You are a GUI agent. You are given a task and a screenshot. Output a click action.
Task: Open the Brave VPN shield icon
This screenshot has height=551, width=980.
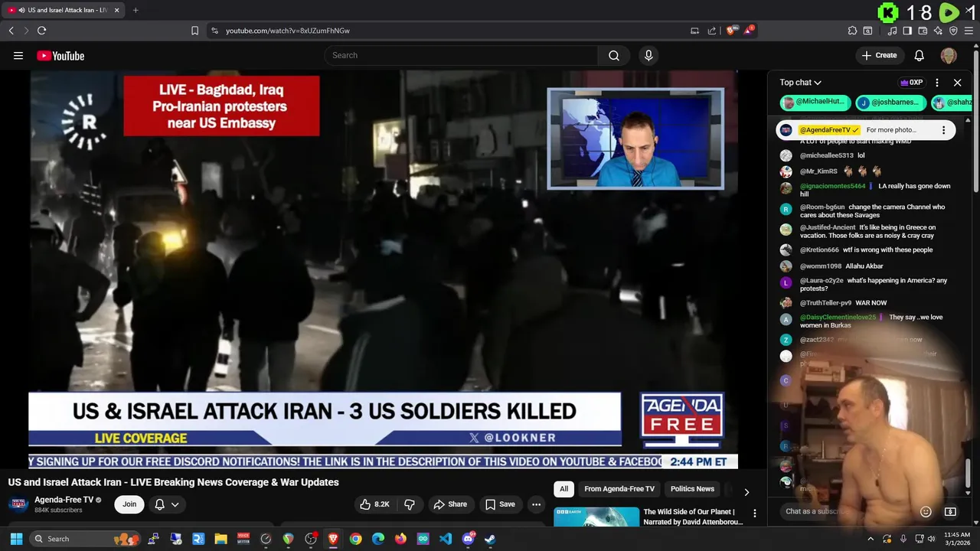[953, 31]
